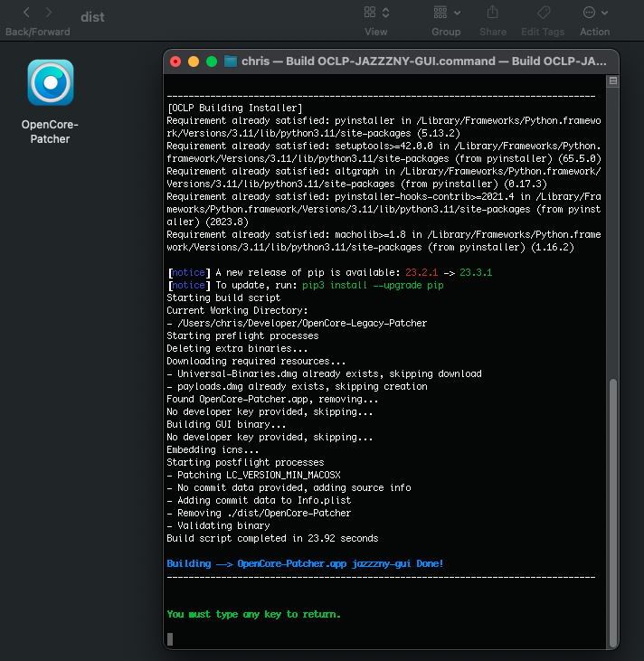This screenshot has width=644, height=661.
Task: Click the folder proxy icon in Terminal title
Action: point(231,61)
